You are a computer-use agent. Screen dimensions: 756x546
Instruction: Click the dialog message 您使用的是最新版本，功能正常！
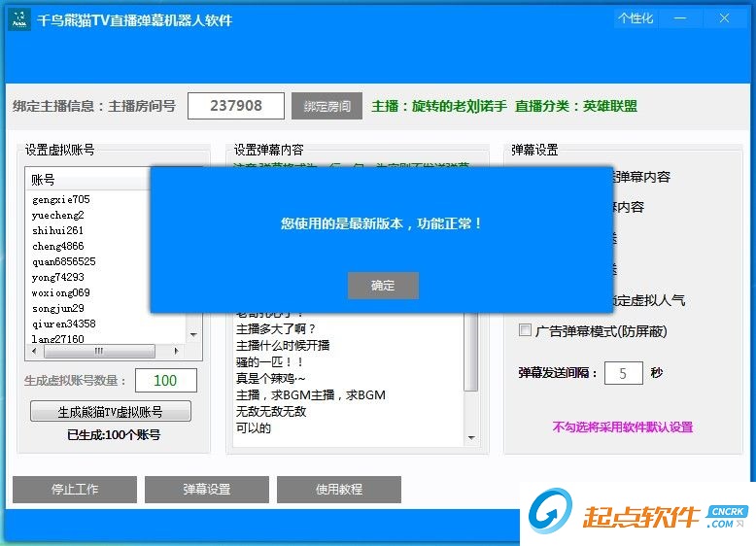[381, 223]
